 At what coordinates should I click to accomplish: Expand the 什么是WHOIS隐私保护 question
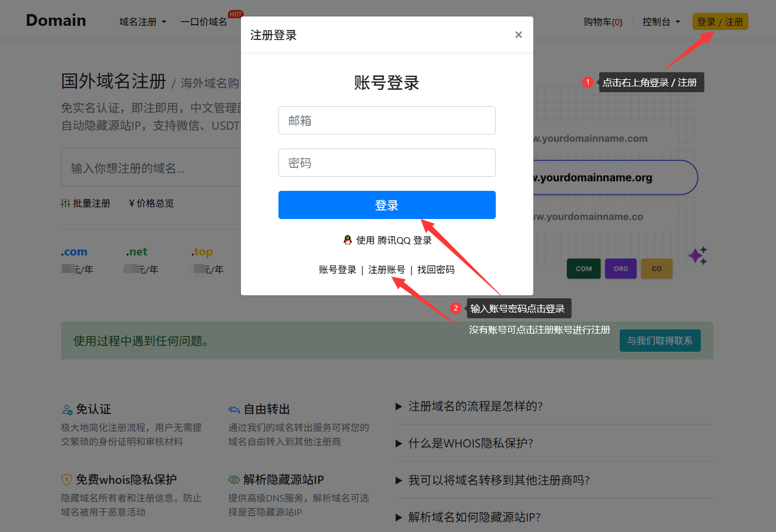pos(470,443)
